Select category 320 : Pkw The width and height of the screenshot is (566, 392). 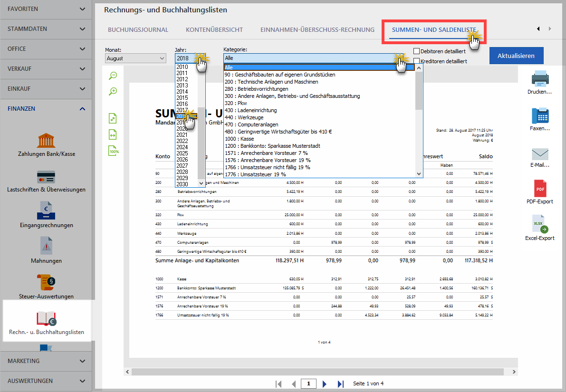[x=319, y=103]
